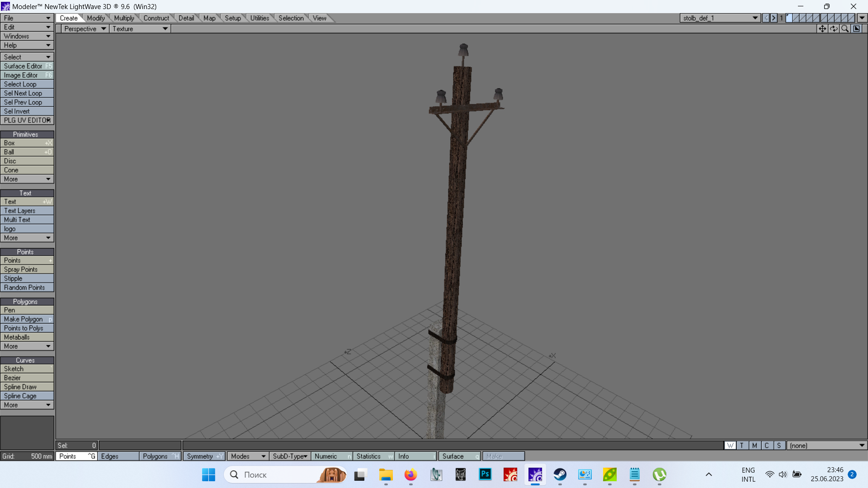Viewport: 868px width, 488px height.
Task: Switch to the Multiply tab
Action: [124, 18]
